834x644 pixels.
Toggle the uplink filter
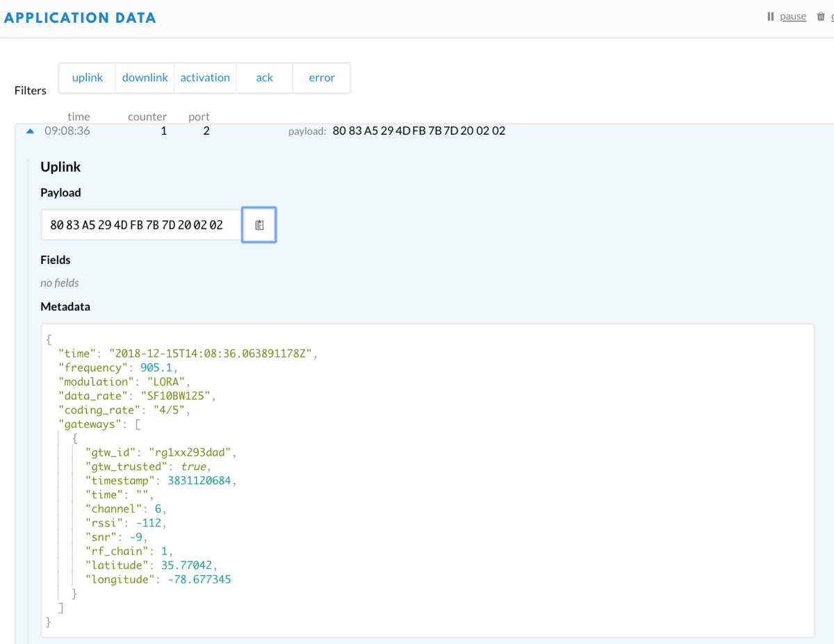(x=87, y=78)
